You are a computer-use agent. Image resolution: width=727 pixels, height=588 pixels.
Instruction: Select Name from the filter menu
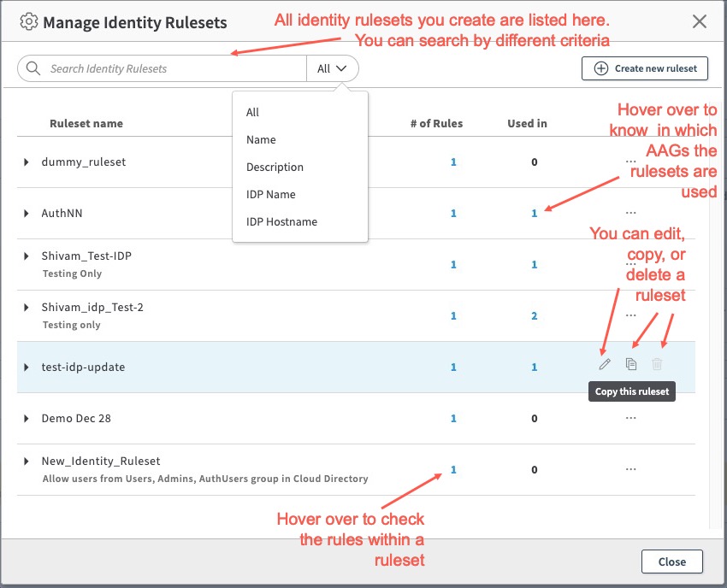[261, 139]
